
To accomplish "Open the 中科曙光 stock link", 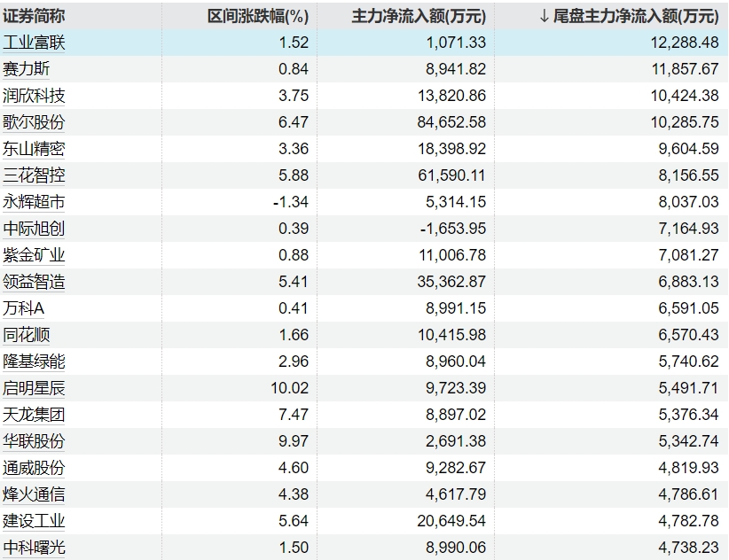I will 34,548.
